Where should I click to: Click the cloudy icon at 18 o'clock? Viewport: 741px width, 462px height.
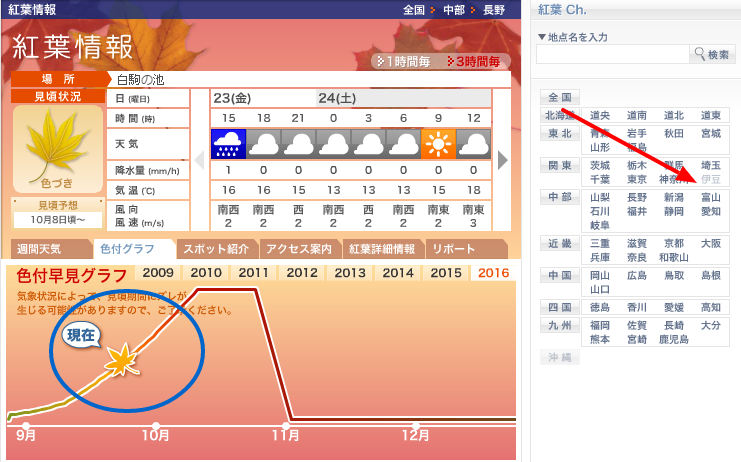[x=263, y=144]
